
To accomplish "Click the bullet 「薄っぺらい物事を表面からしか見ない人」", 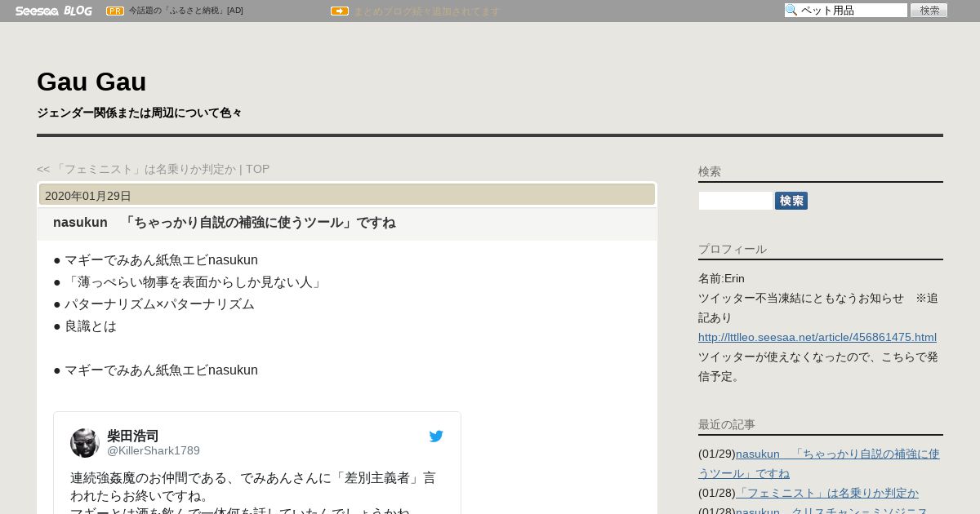I will (189, 282).
